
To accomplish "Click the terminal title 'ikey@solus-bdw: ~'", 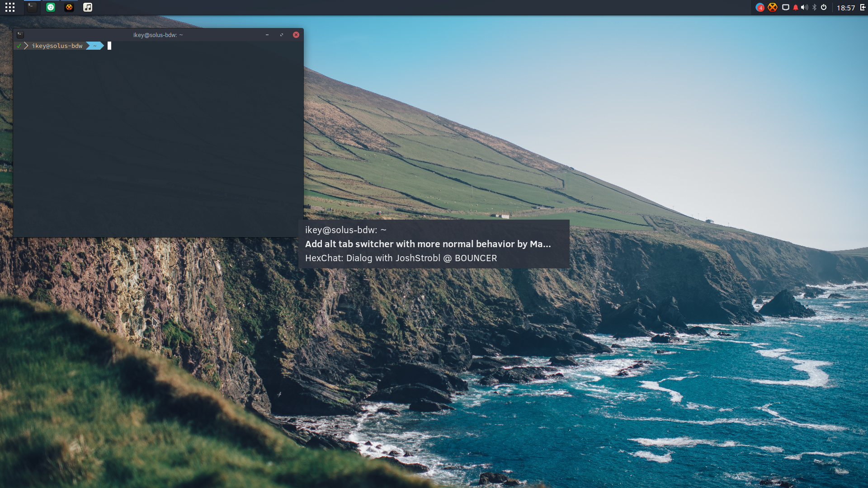I will click(x=158, y=35).
